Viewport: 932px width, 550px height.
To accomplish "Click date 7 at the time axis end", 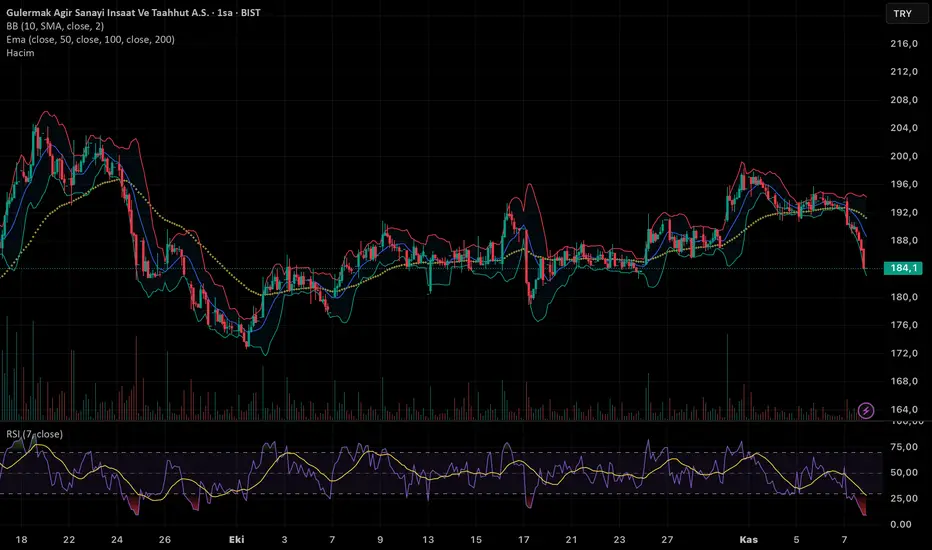I will click(846, 538).
